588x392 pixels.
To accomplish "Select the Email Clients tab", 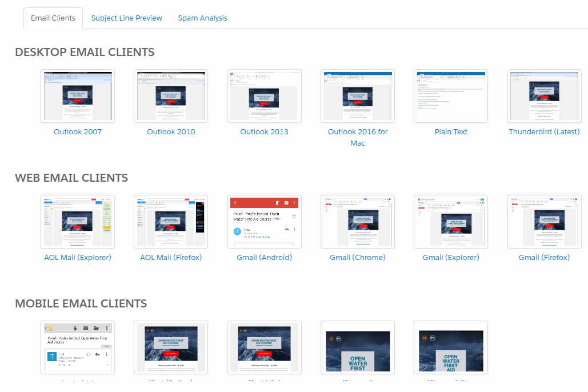I will [x=53, y=18].
